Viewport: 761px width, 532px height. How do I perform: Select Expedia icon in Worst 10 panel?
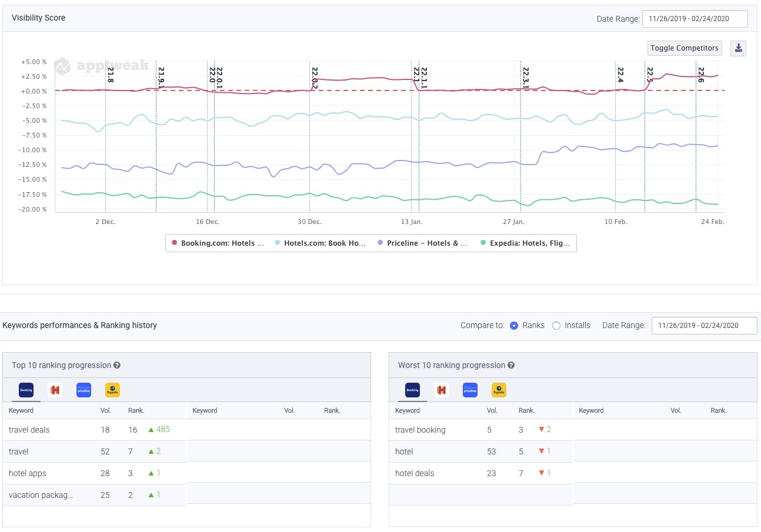tap(499, 390)
